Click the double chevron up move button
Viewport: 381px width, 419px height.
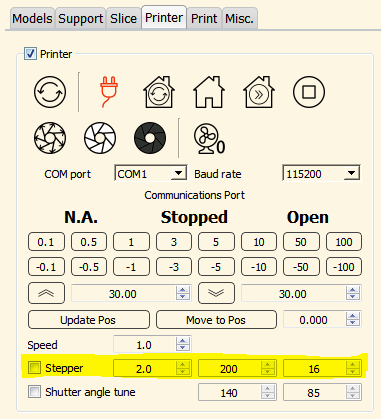click(46, 293)
